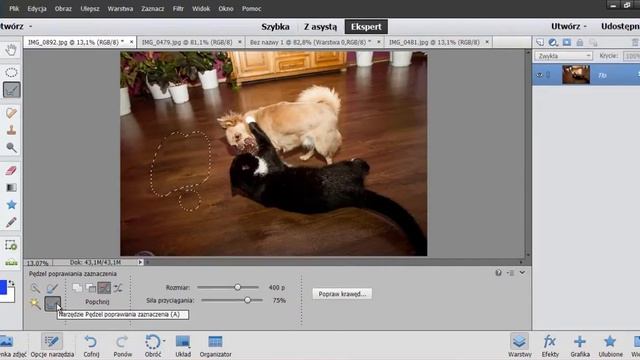Select the selection brush tool in the toolbox
640x360 pixels.
11,90
